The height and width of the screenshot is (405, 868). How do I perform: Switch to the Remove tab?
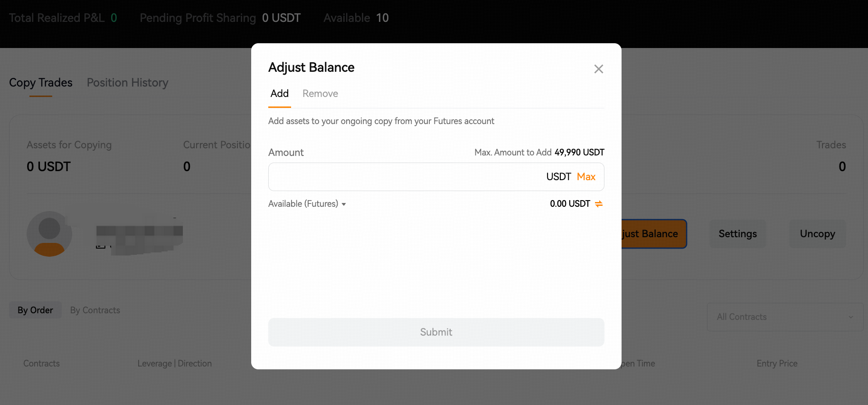click(x=320, y=94)
